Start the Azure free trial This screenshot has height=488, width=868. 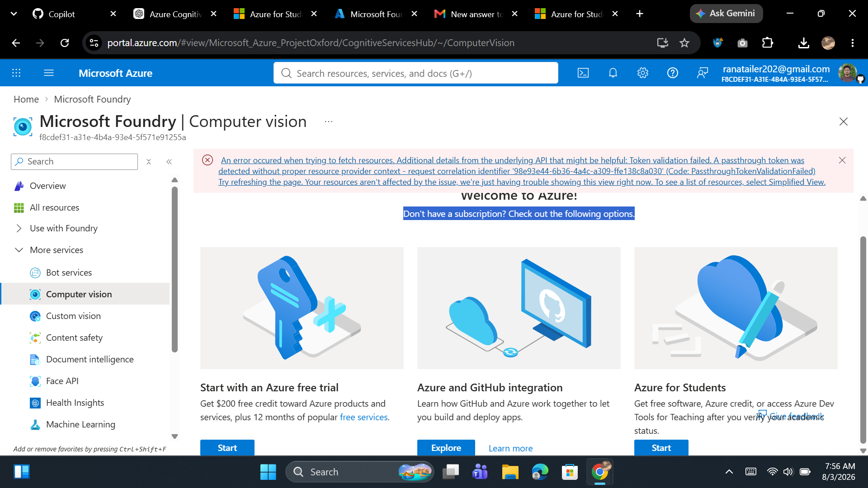tap(227, 448)
